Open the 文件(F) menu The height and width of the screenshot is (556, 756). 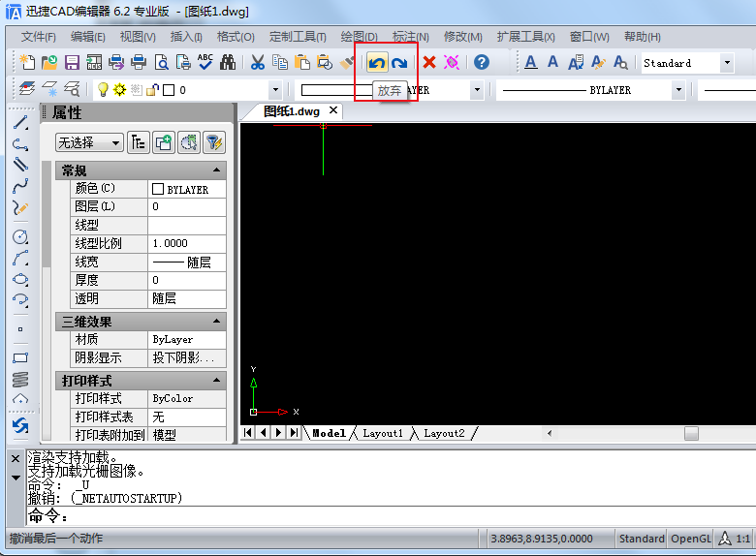(39, 37)
